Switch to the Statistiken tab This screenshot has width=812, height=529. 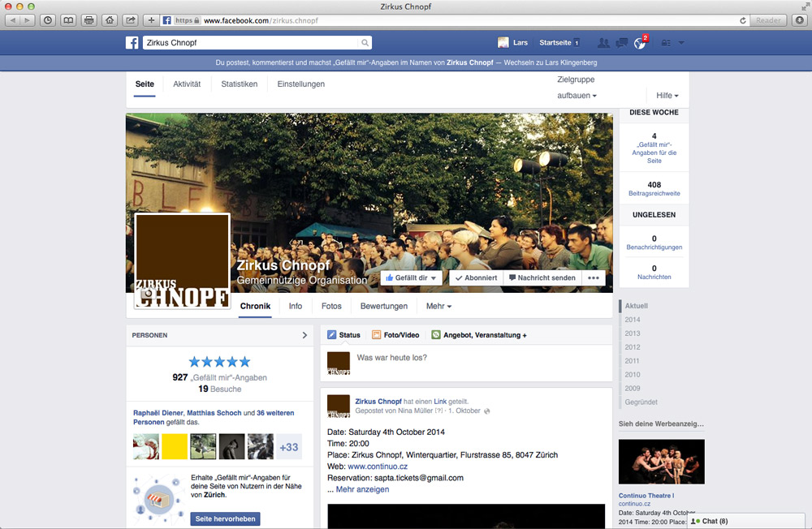[x=239, y=84]
